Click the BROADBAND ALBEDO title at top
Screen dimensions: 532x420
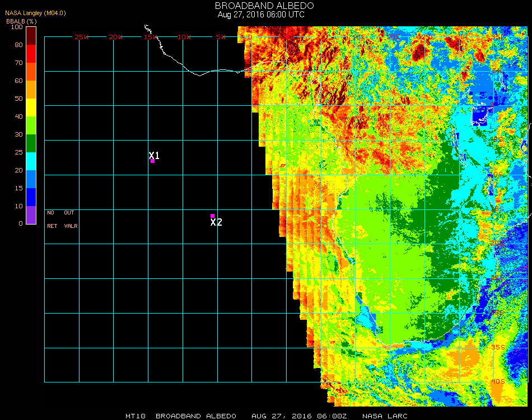point(261,6)
